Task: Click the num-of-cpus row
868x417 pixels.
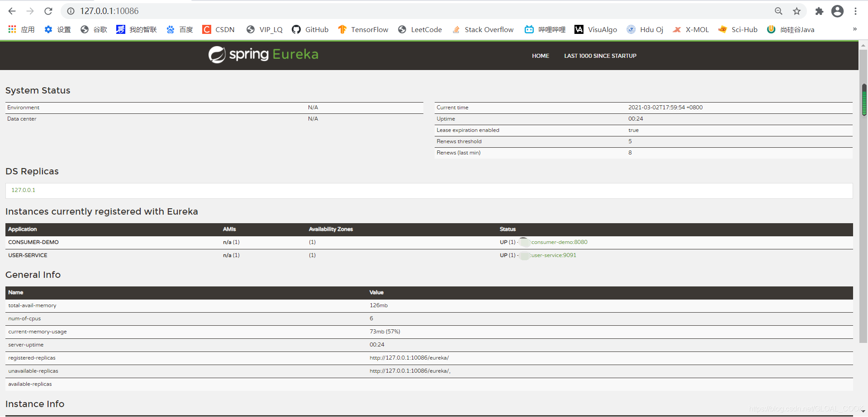Action: (x=429, y=319)
